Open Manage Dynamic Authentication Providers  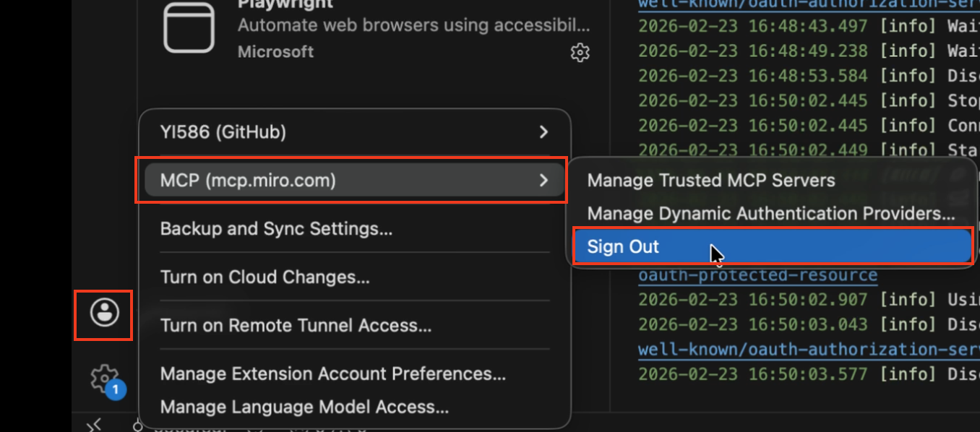[738, 213]
